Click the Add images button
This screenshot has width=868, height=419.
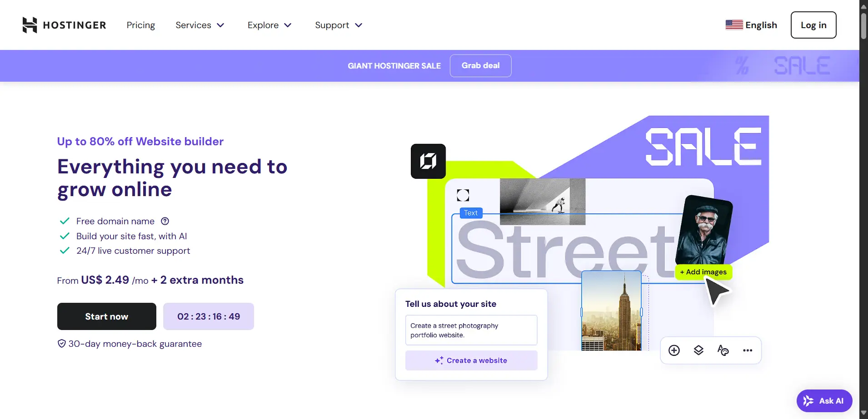(x=703, y=272)
